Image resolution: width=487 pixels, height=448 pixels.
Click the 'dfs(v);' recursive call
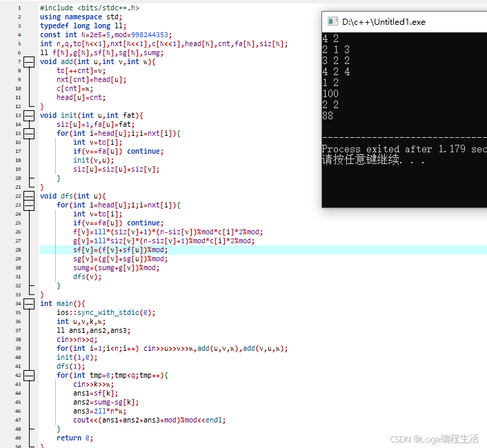tap(88, 277)
